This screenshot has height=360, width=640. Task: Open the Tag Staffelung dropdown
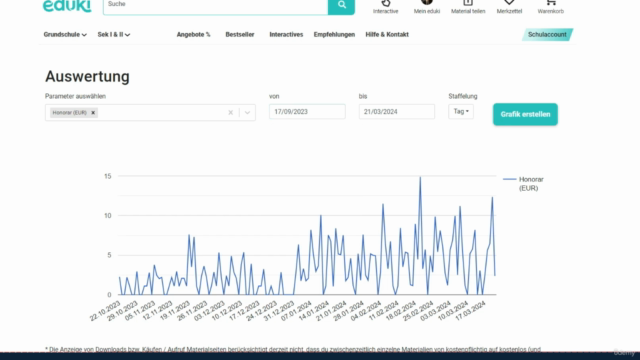click(461, 111)
